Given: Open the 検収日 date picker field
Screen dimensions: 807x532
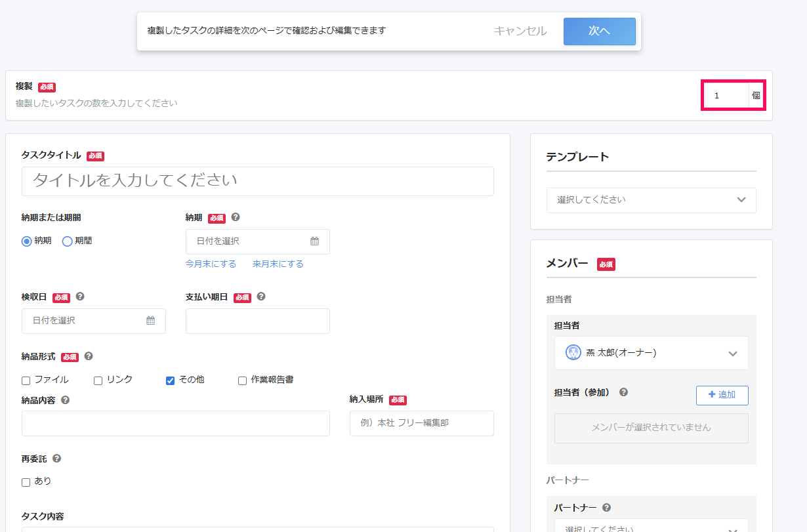Looking at the screenshot, I should point(94,321).
